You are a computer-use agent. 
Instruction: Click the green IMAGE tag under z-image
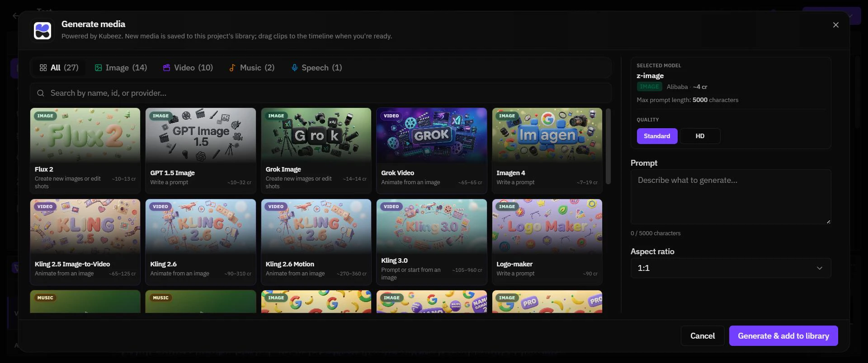point(649,87)
